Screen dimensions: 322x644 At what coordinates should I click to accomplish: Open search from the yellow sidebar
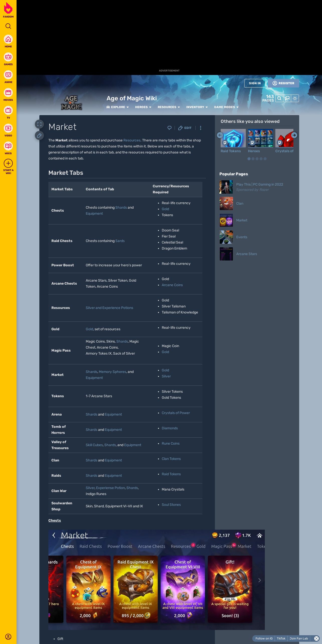8,26
